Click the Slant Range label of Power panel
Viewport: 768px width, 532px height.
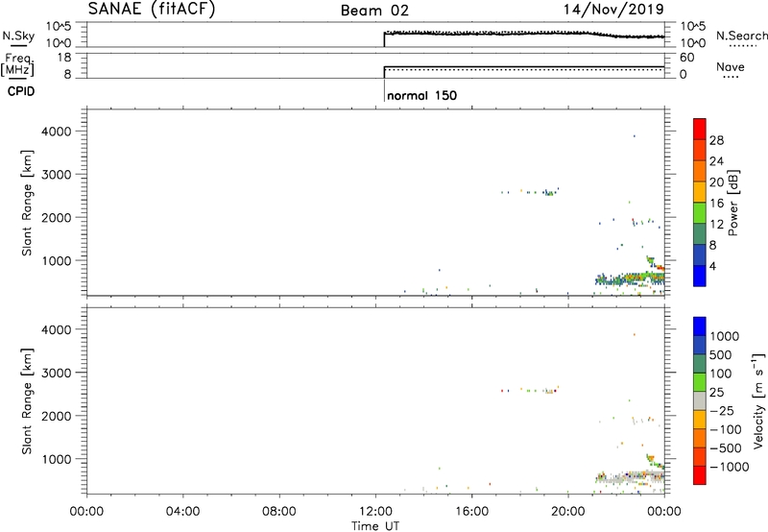pyautogui.click(x=27, y=203)
